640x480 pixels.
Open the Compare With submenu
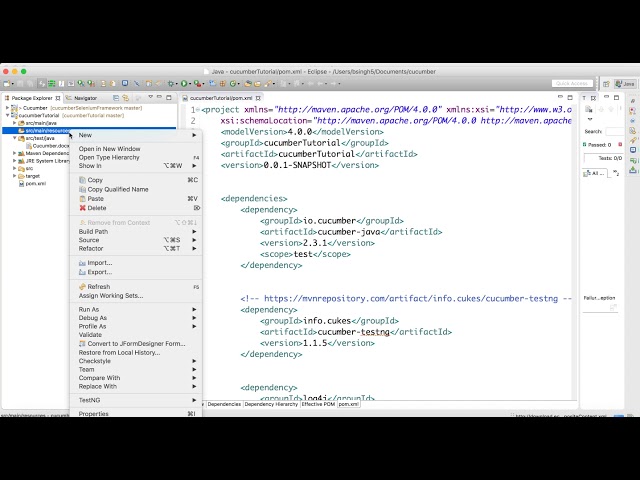click(136, 378)
